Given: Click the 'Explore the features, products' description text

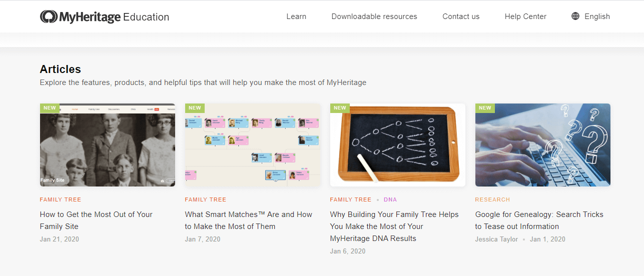Looking at the screenshot, I should [203, 82].
